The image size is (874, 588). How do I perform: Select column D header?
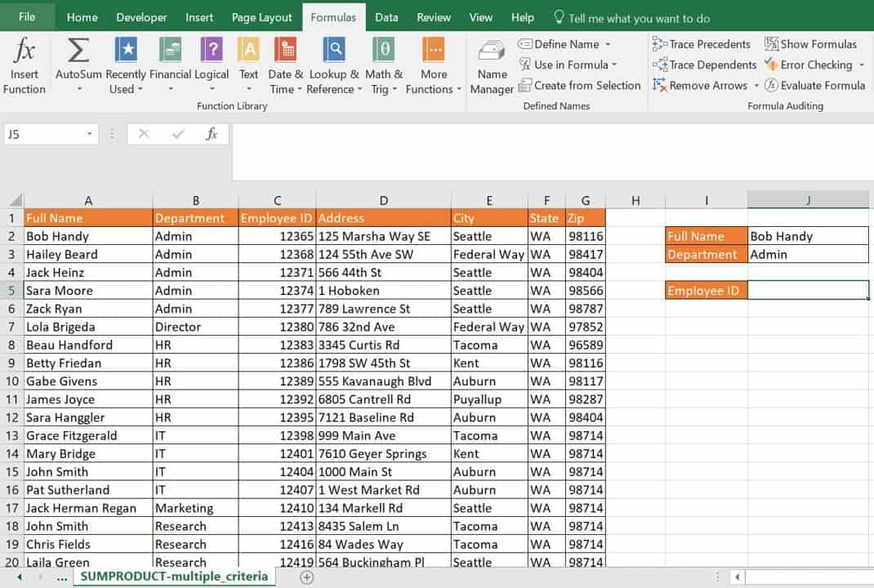[383, 201]
